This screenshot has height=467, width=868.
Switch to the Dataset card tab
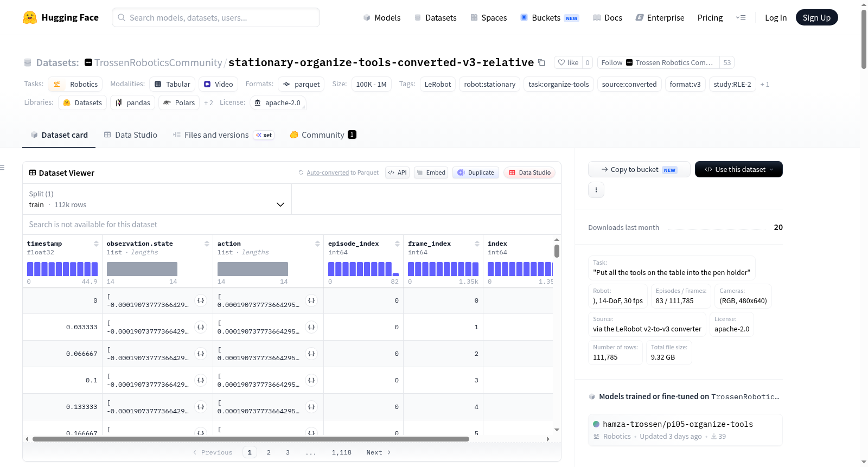tap(59, 135)
